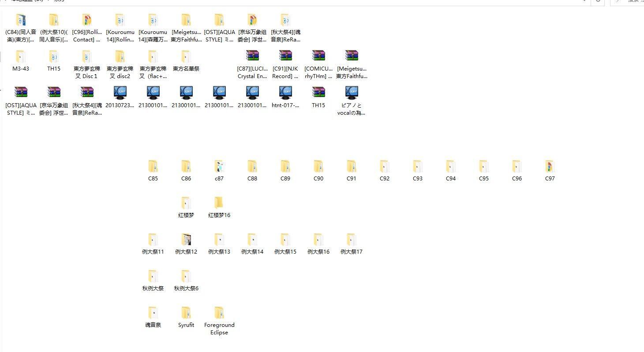The width and height of the screenshot is (644, 352).
Task: Open the [Meigetsu...] 東方Faithfu... folder icon
Action: coord(186,20)
